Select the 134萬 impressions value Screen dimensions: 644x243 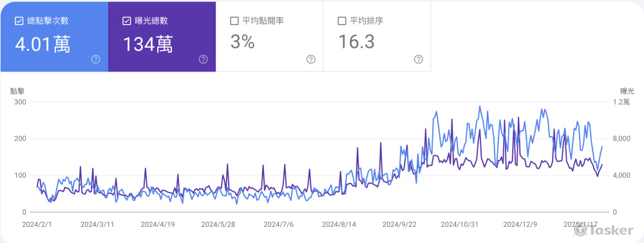[148, 44]
